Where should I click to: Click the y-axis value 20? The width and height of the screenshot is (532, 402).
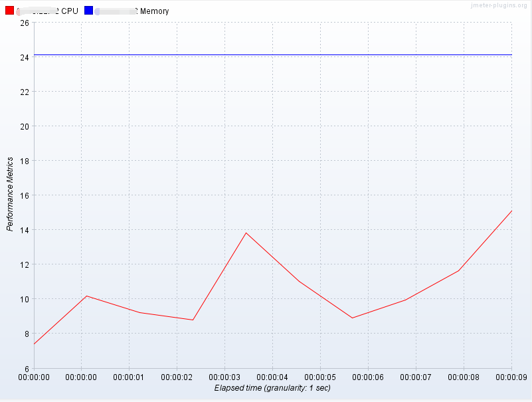(25, 126)
